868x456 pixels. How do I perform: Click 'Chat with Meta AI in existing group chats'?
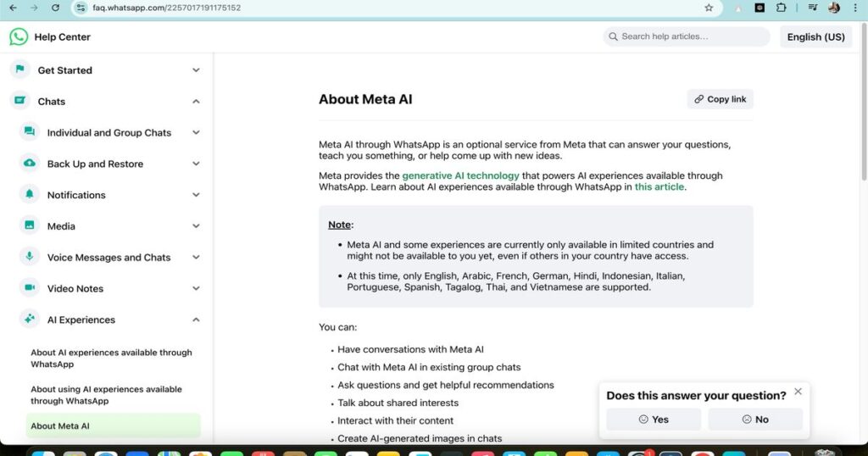429,367
